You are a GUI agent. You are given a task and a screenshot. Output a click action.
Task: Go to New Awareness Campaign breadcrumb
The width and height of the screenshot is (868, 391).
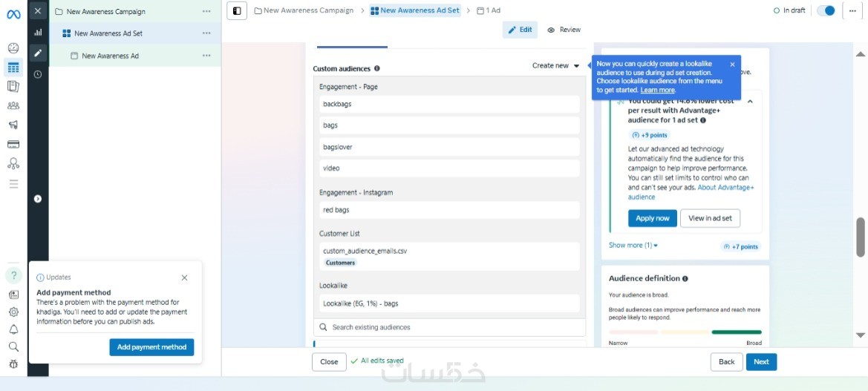[304, 10]
